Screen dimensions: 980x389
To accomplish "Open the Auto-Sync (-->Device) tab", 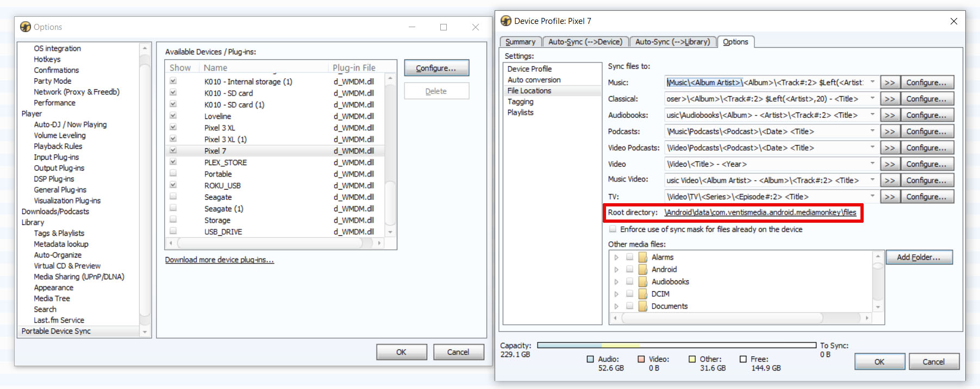I will point(585,42).
